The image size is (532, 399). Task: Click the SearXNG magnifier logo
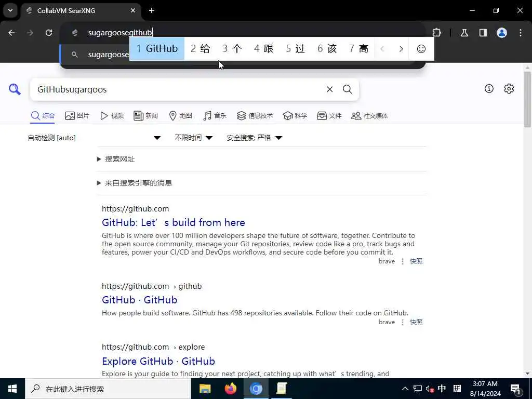15,89
